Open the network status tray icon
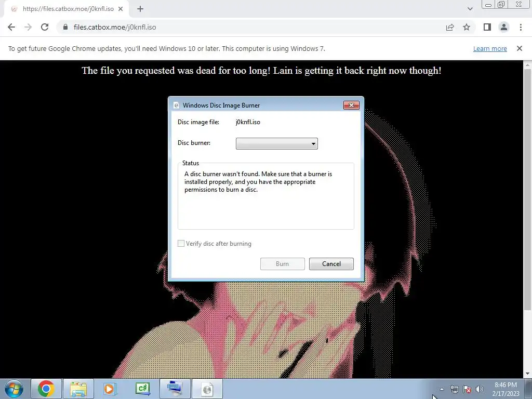The width and height of the screenshot is (532, 399). [x=454, y=389]
